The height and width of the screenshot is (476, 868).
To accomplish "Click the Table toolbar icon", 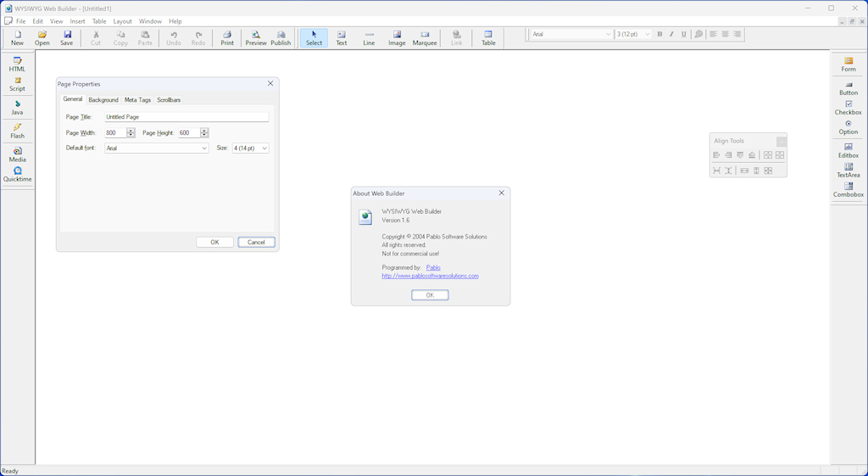I will pyautogui.click(x=488, y=38).
